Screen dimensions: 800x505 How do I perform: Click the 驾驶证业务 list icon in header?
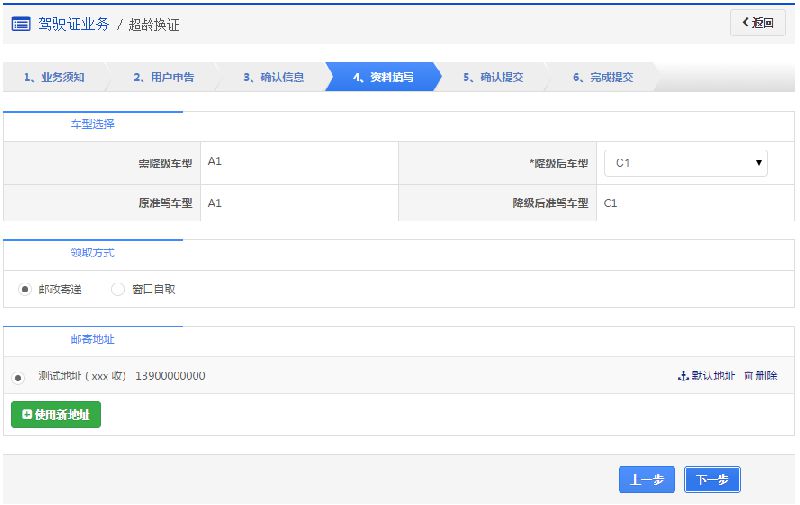[21, 24]
